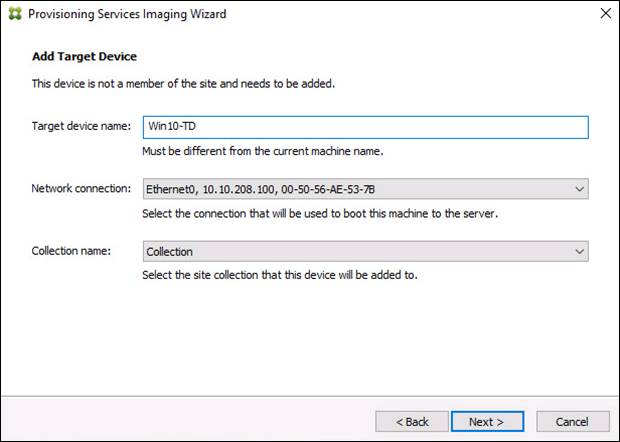Cancel the imaging wizard

pos(572,421)
